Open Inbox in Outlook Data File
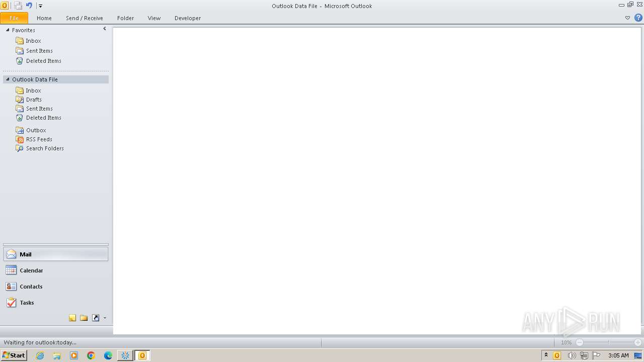644x362 pixels. tap(33, 90)
